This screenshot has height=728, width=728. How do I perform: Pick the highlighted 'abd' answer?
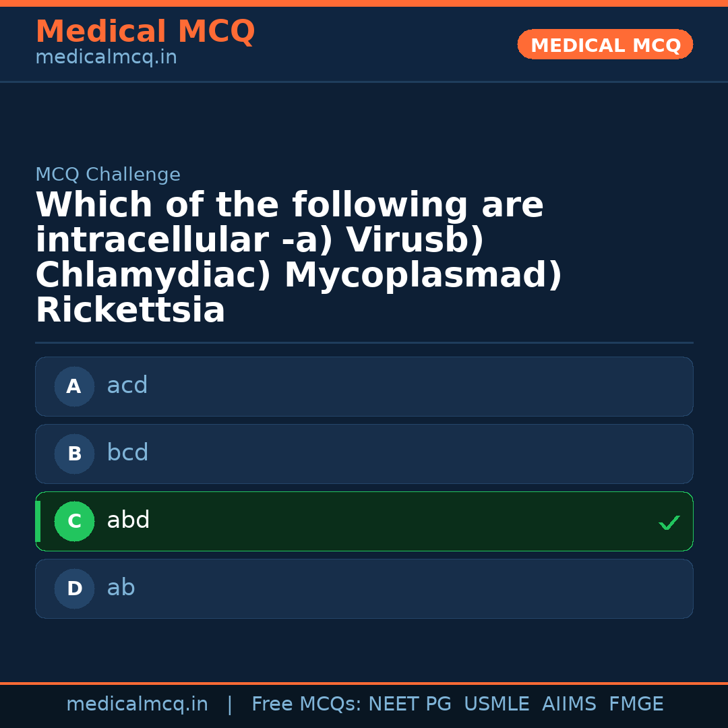point(364,521)
